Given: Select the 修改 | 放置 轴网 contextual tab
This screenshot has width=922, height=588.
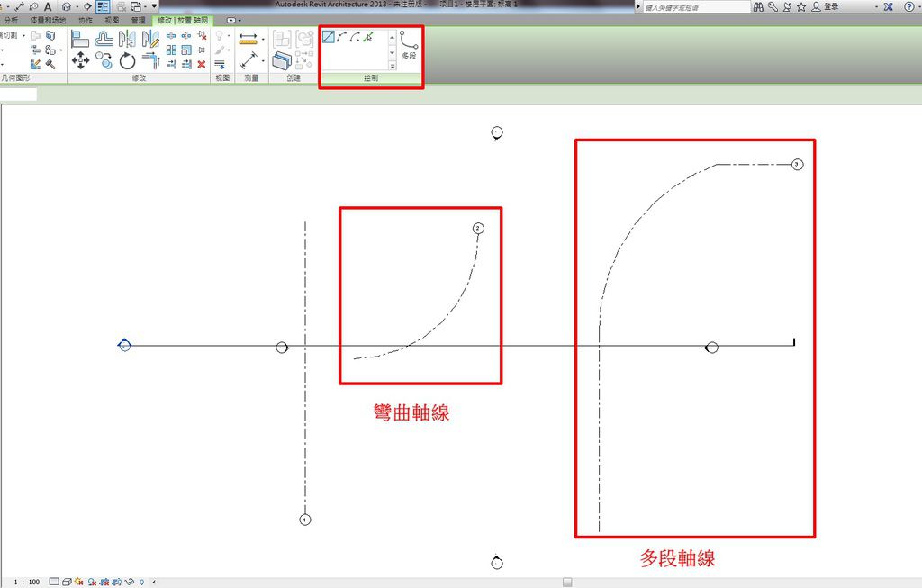Looking at the screenshot, I should (183, 20).
